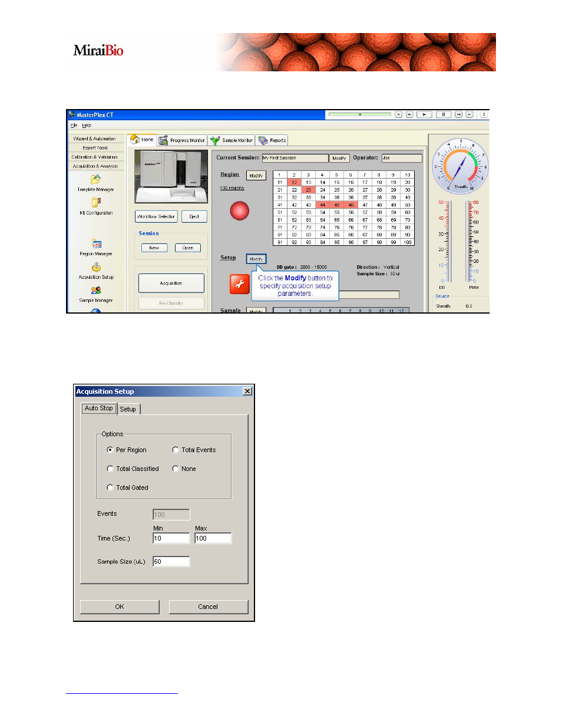Switch to the Sample Monitor tab
The image size is (562, 728).
[x=232, y=140]
